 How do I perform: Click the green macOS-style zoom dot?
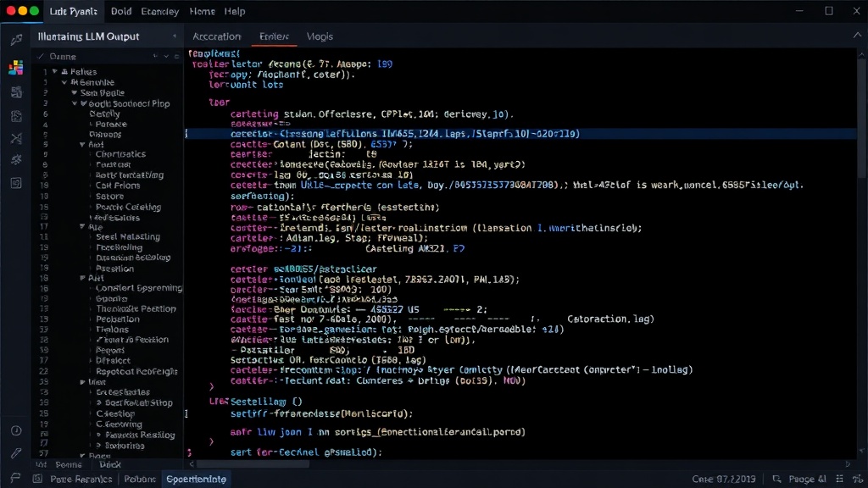pos(34,10)
